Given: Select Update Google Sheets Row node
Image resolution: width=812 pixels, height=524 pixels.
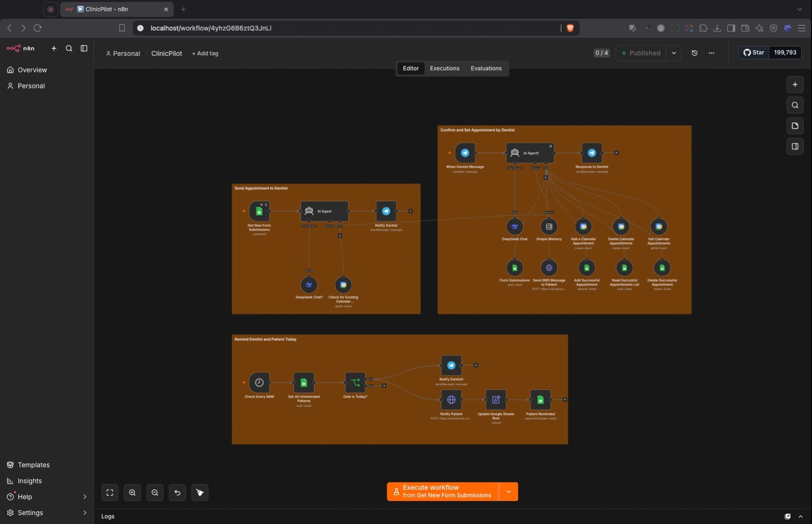Looking at the screenshot, I should click(496, 400).
